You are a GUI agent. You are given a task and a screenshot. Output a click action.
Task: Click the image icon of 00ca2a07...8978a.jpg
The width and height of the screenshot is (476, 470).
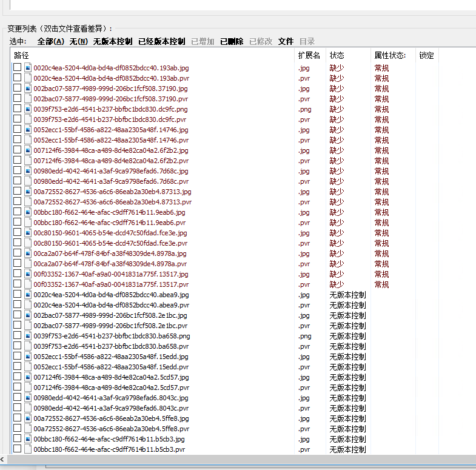(x=28, y=253)
